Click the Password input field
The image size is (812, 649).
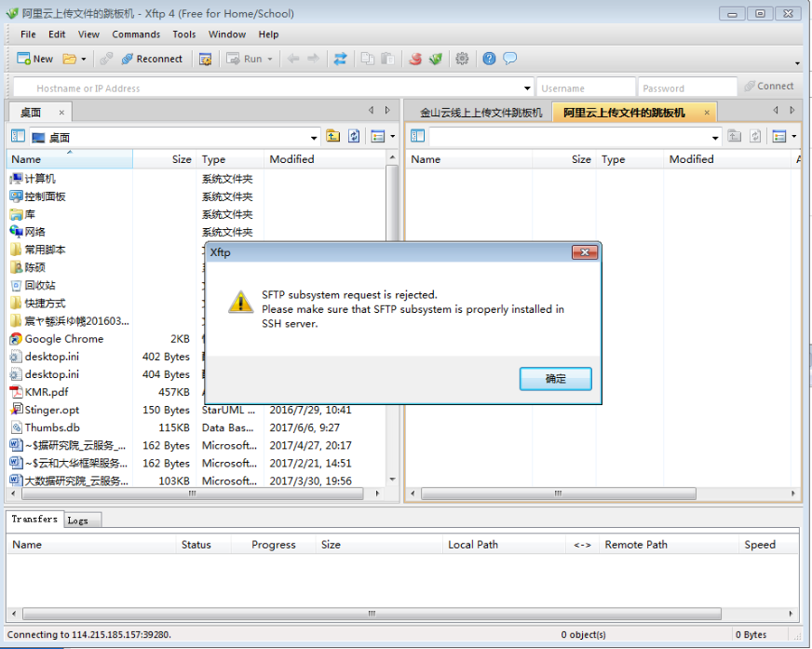687,88
